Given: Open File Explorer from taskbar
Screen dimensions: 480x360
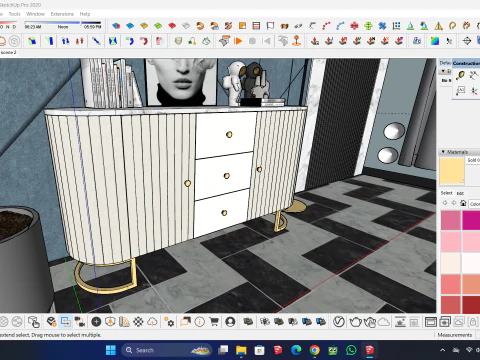Looking at the screenshot, I should point(241,350).
